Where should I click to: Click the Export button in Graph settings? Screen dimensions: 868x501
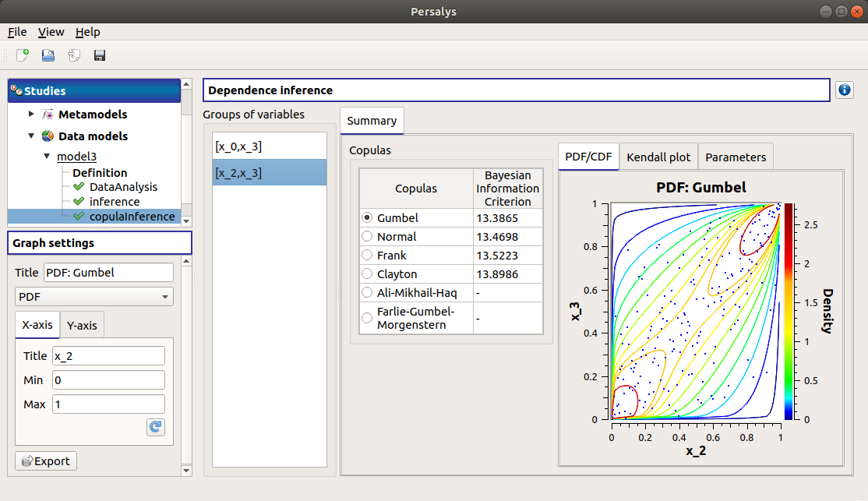(45, 460)
